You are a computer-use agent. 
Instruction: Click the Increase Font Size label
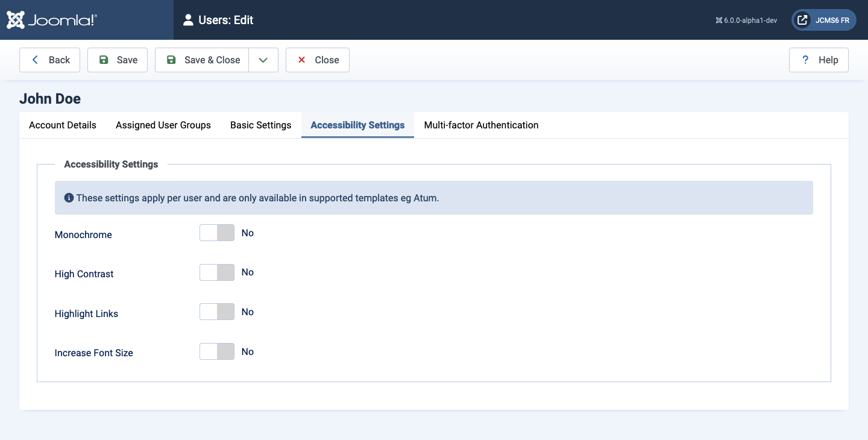click(94, 353)
